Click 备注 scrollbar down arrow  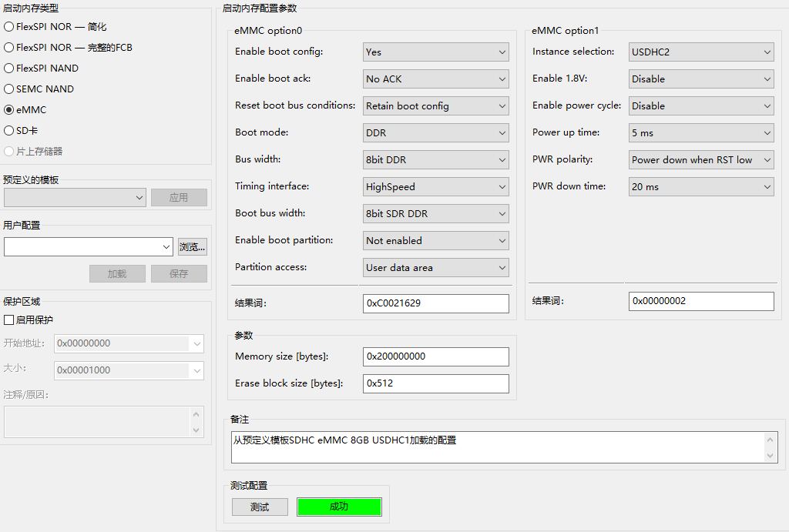tap(770, 456)
